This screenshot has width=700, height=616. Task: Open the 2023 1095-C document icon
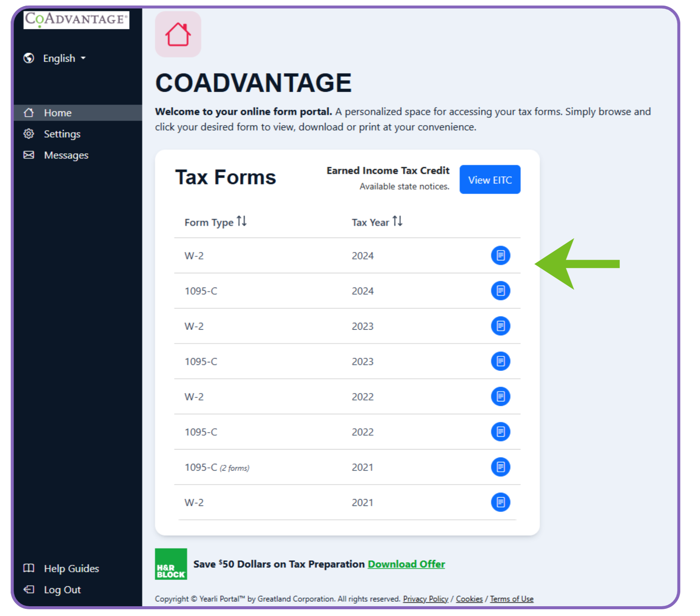[x=500, y=361]
